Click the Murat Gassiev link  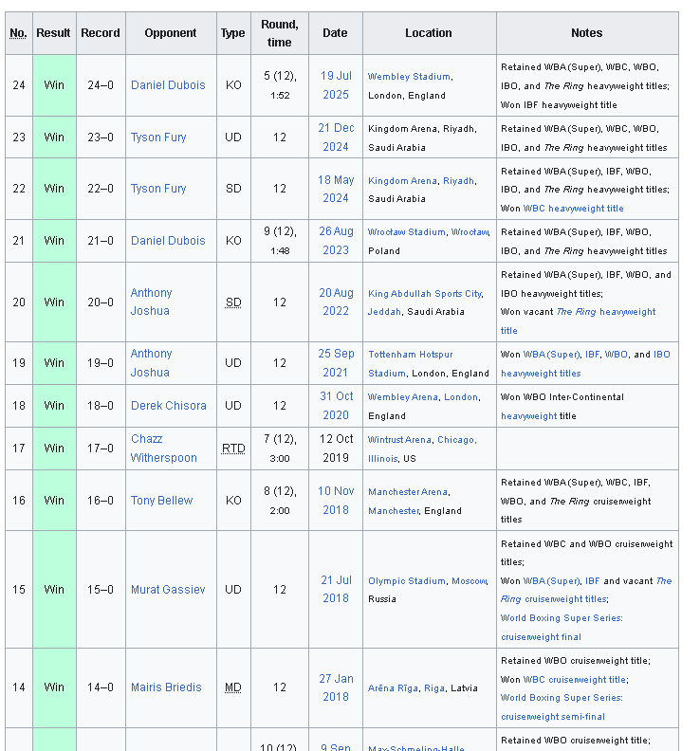pyautogui.click(x=168, y=590)
